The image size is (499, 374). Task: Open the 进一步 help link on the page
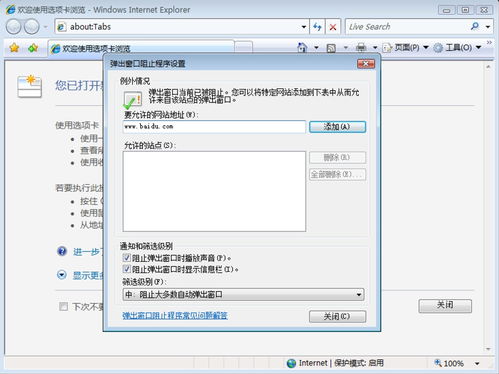point(88,252)
